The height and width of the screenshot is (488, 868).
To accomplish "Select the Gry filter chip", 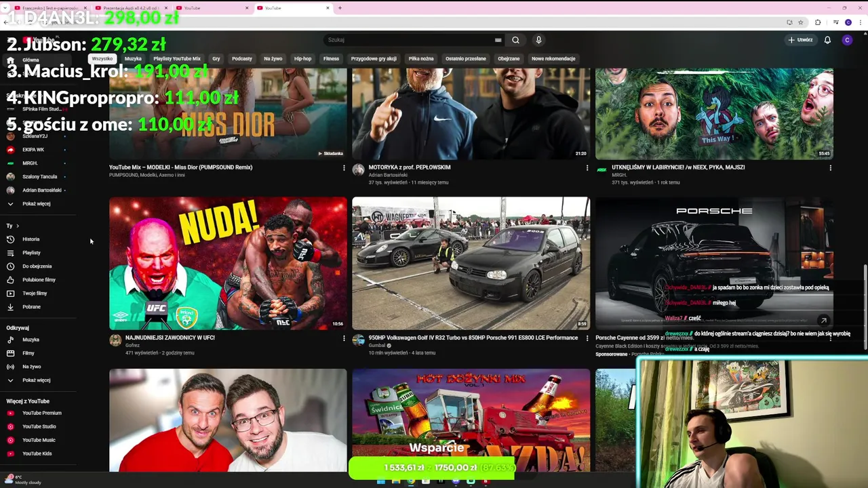I will click(216, 59).
